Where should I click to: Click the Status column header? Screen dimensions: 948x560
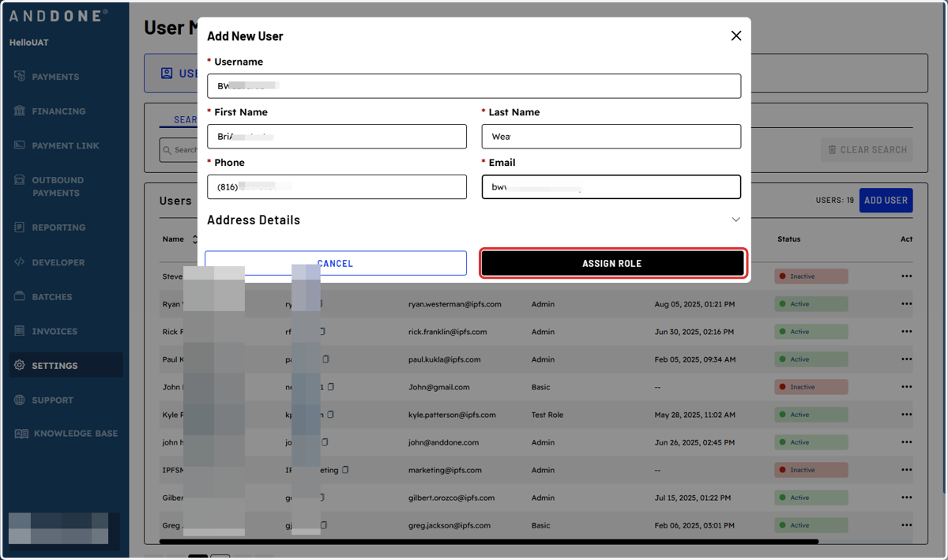(x=789, y=239)
